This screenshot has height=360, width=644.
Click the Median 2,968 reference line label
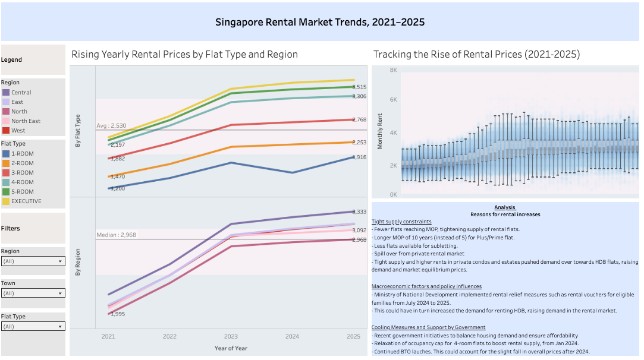point(116,235)
